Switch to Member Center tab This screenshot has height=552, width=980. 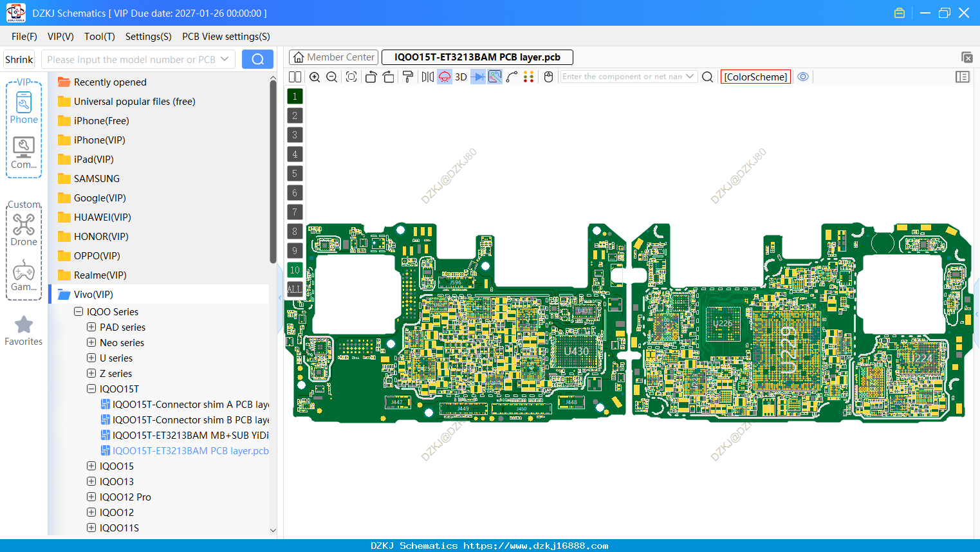click(x=334, y=57)
